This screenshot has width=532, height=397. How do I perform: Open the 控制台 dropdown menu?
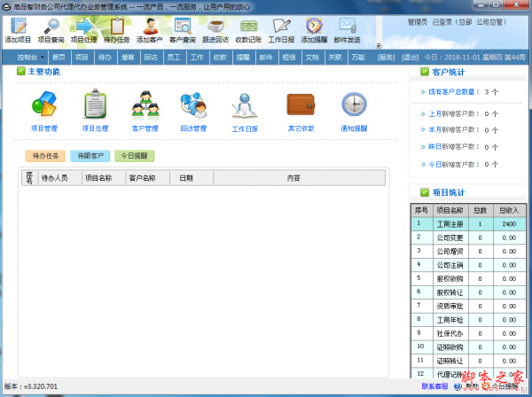point(30,58)
